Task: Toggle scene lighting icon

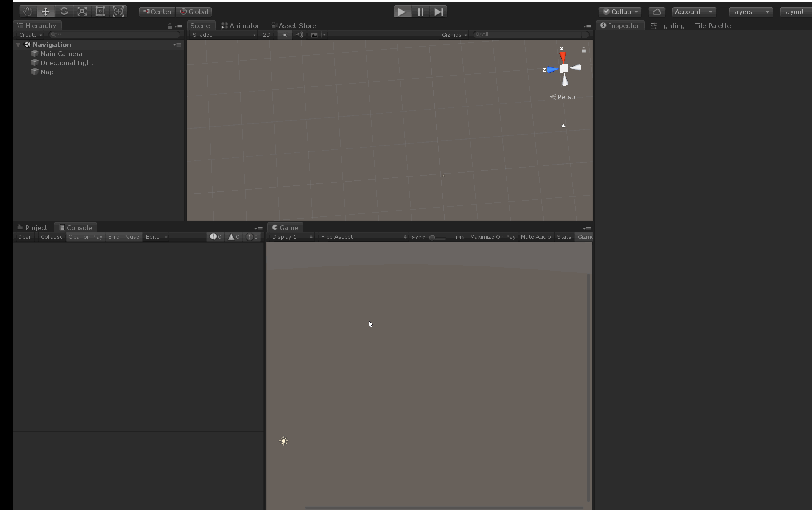Action: (x=285, y=35)
